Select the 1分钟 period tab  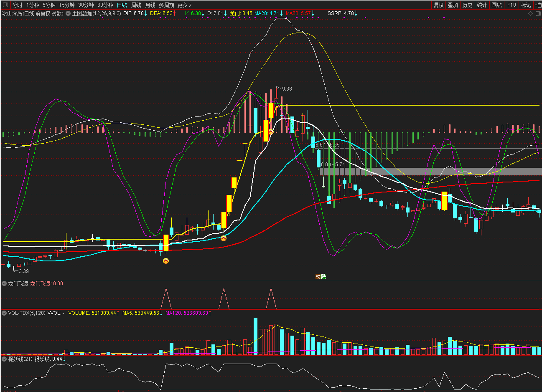[x=33, y=5]
